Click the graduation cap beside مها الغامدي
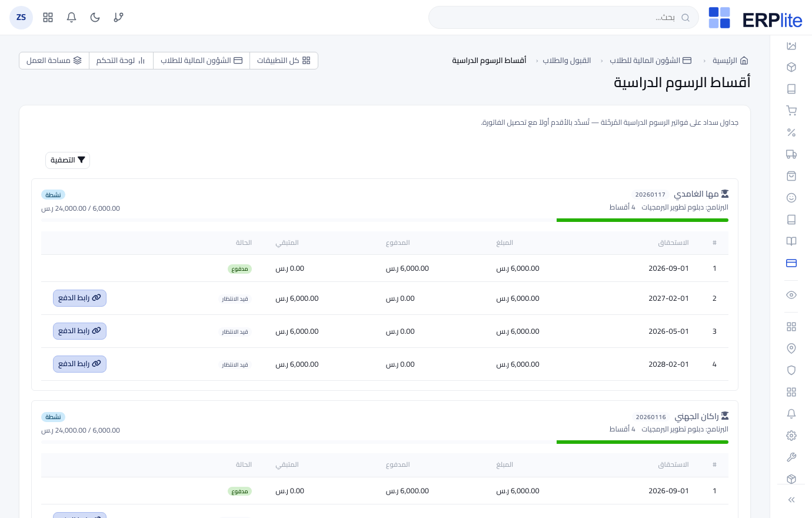The image size is (812, 518). [724, 194]
